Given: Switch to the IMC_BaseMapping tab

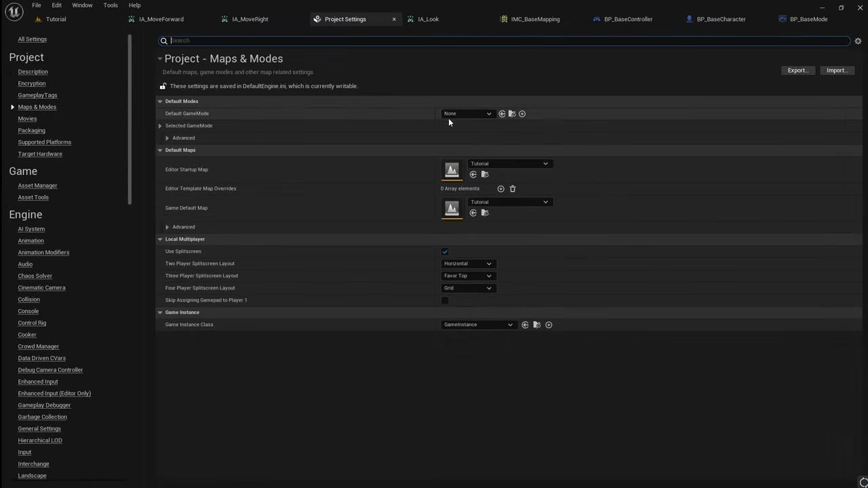Looking at the screenshot, I should pyautogui.click(x=535, y=19).
